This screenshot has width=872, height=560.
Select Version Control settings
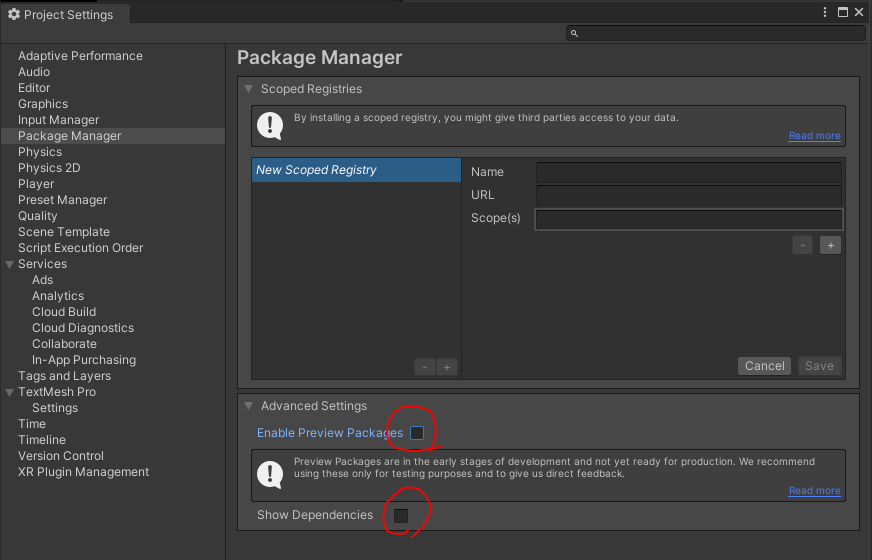pos(61,456)
